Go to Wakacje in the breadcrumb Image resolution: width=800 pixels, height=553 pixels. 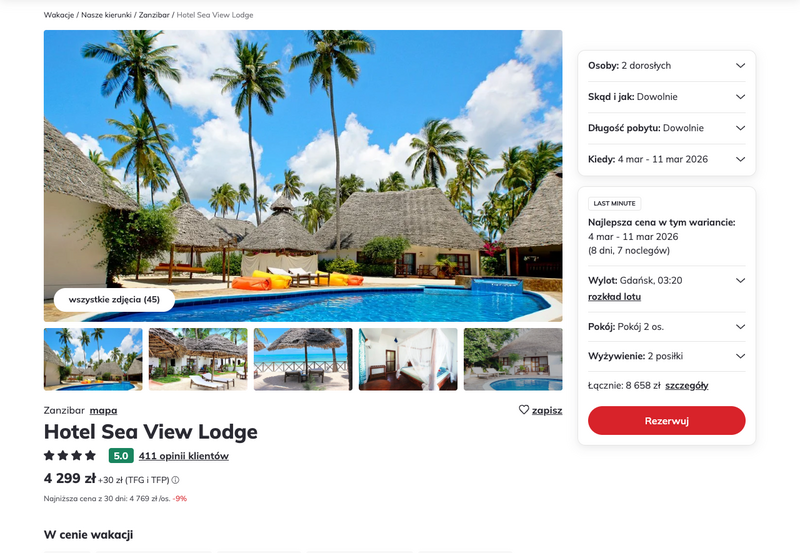59,15
